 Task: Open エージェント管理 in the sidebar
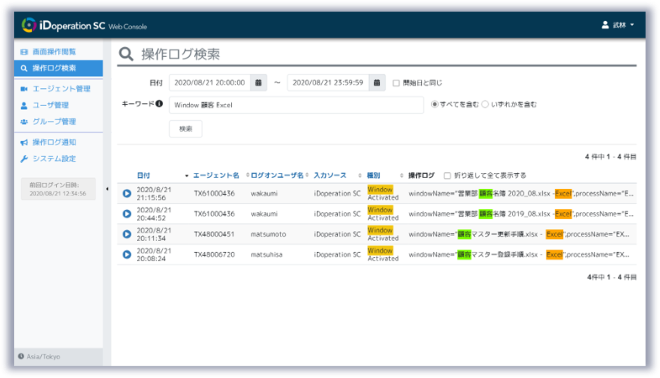[61, 88]
